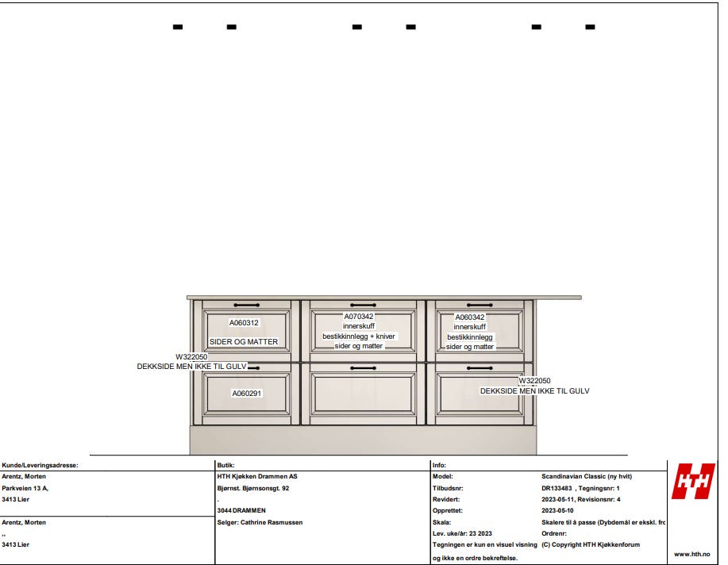This screenshot has height=565, width=728.
Task: Select the A060291 cabinet label
Action: [x=247, y=394]
